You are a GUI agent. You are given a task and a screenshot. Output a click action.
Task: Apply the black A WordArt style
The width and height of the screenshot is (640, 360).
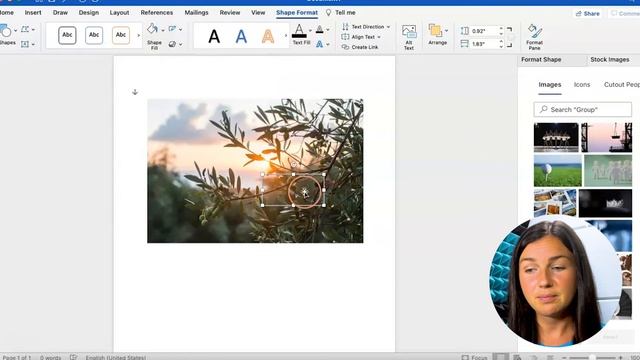click(x=214, y=37)
